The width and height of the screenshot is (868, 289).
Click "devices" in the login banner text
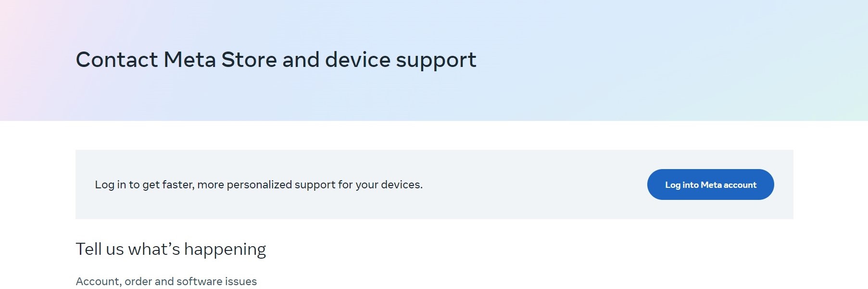click(401, 185)
